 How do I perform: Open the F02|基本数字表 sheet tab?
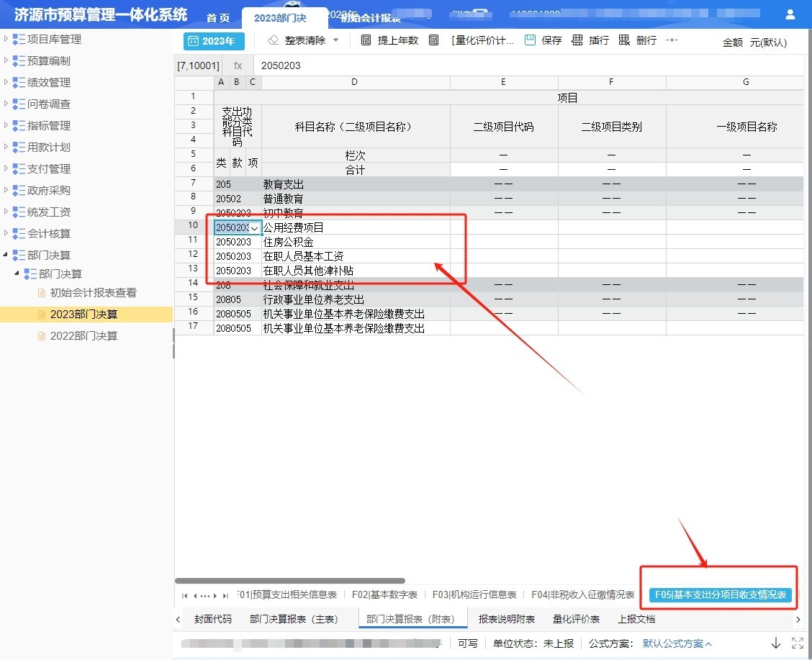point(384,595)
